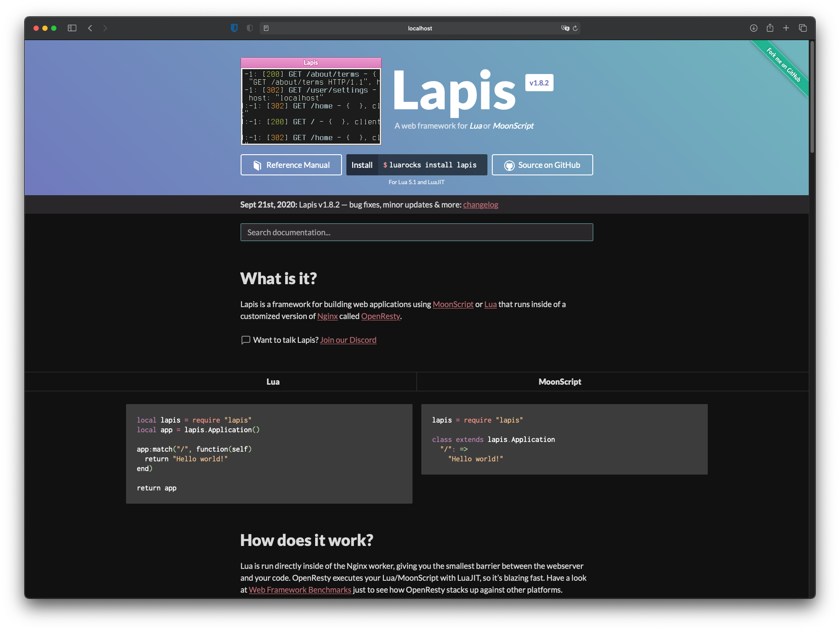Click the page vertical scrollbar

812,97
